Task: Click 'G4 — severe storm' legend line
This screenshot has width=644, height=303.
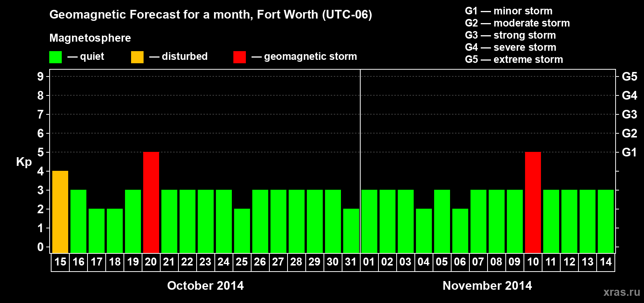Action: pos(511,47)
